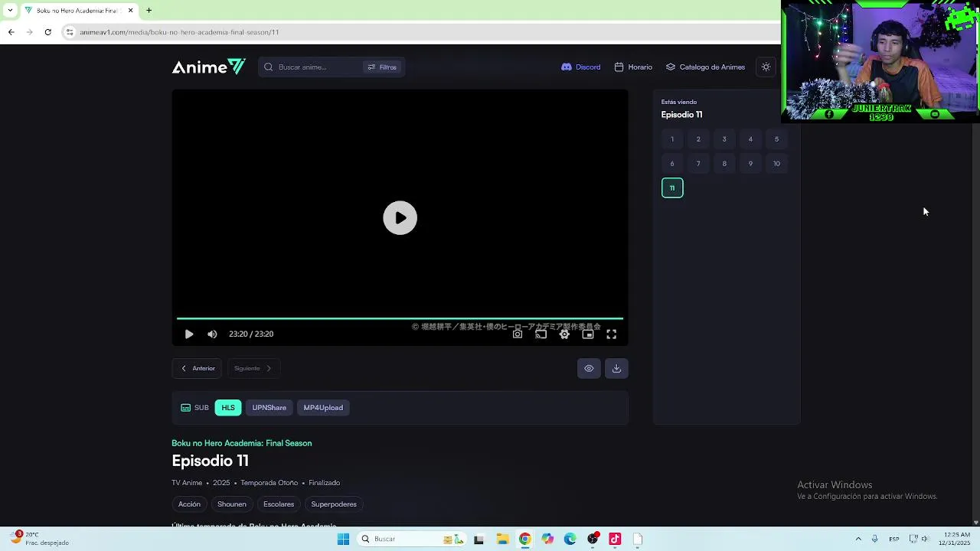980x551 pixels.
Task: Select the HLS server tab
Action: pos(228,408)
